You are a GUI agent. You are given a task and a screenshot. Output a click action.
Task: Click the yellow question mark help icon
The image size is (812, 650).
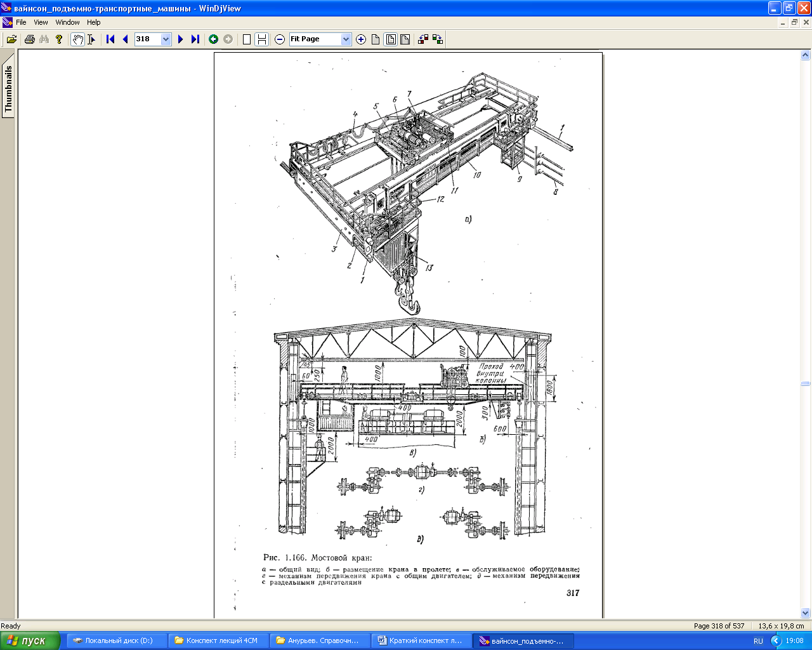59,39
